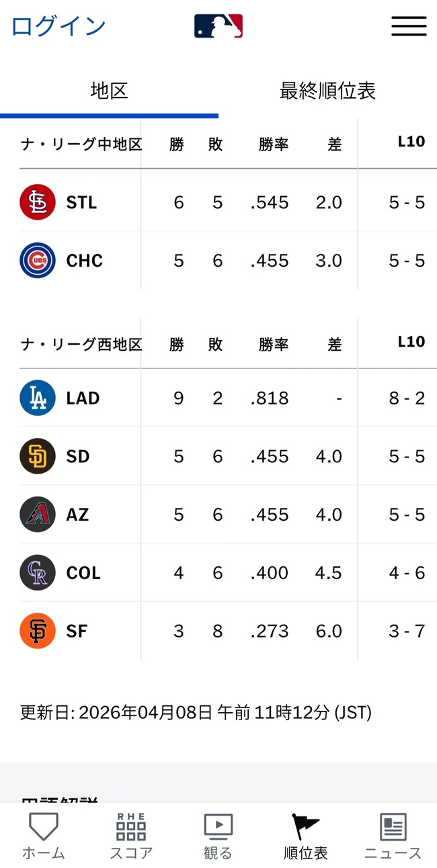Sort by 勝率 in NL West table
The height and width of the screenshot is (868, 437).
(274, 345)
